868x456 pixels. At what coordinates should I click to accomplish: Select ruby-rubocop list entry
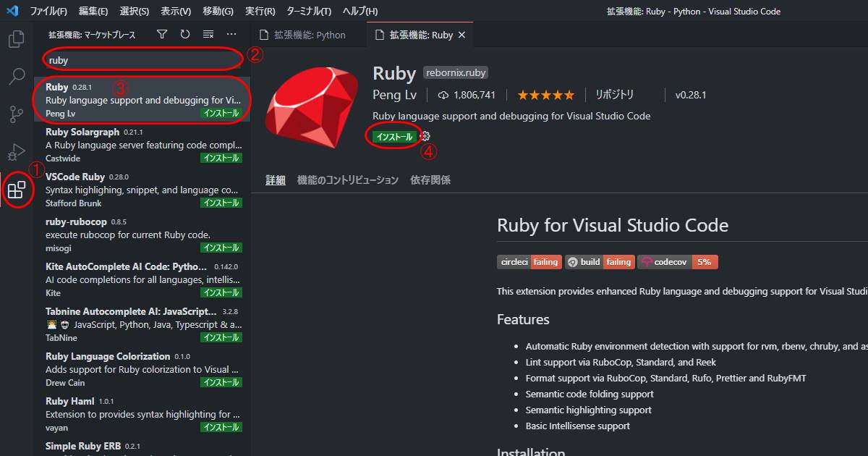point(142,235)
